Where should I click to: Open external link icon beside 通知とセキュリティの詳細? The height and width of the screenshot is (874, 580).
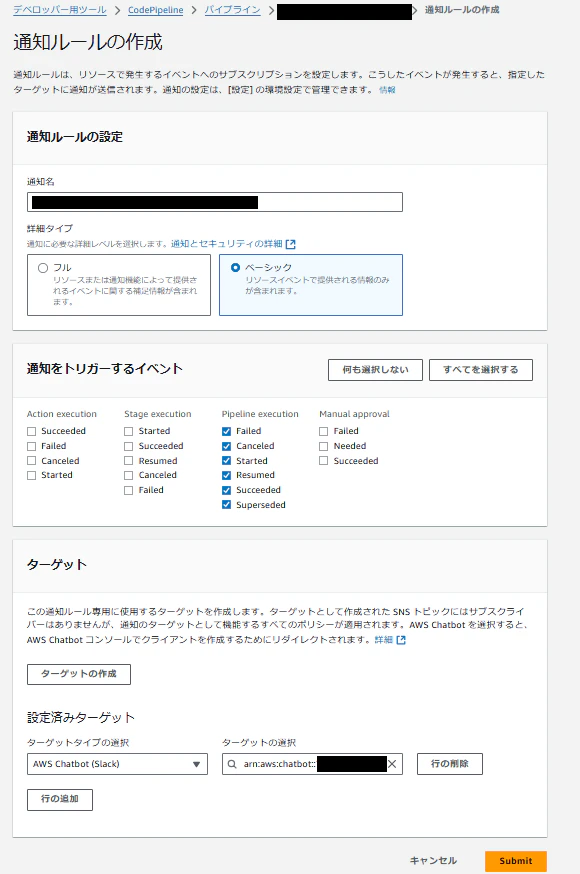(x=290, y=244)
